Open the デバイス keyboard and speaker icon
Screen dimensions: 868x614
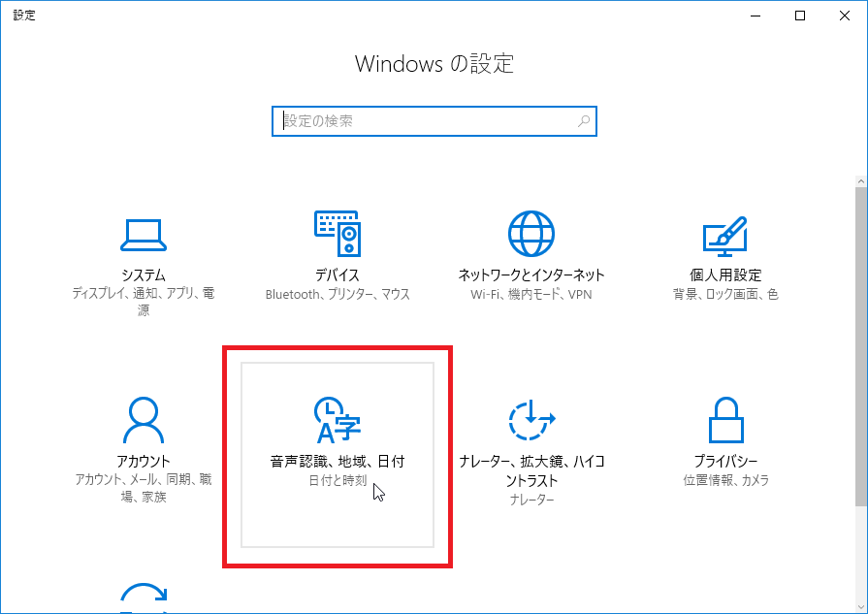coord(338,234)
